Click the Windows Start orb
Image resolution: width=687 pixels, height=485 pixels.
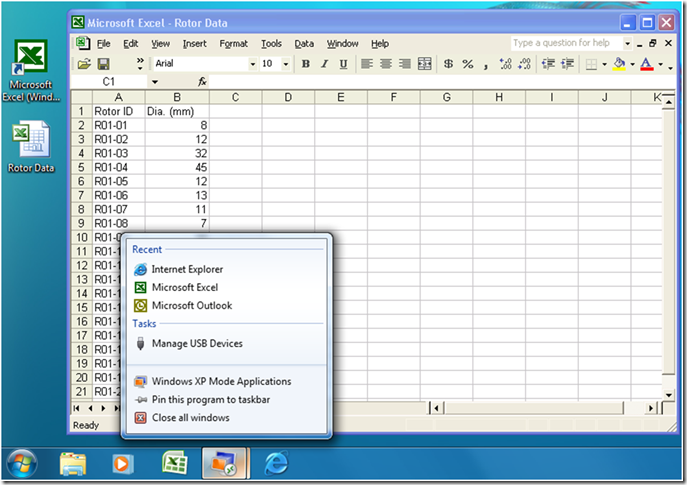click(22, 464)
